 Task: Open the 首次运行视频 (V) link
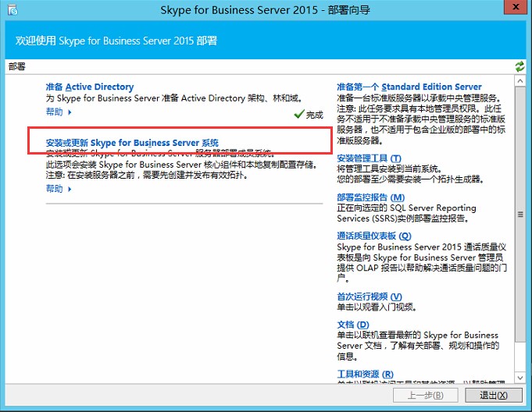tap(370, 297)
